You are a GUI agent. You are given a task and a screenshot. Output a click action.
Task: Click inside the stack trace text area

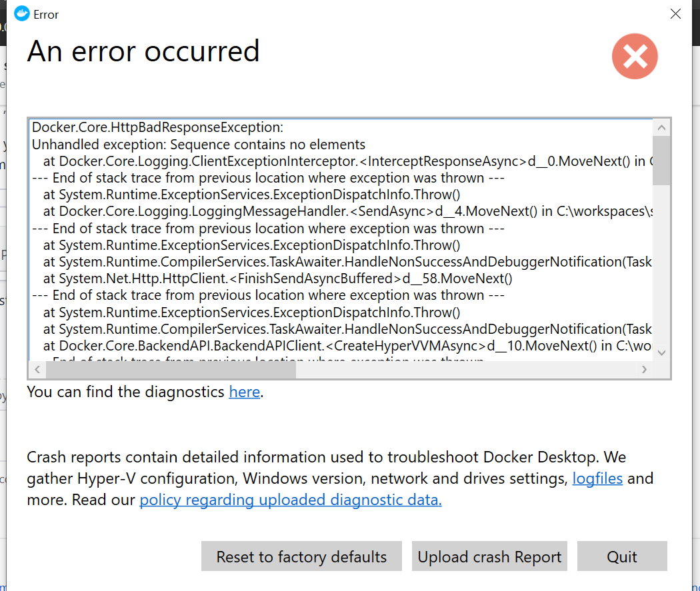[333, 240]
